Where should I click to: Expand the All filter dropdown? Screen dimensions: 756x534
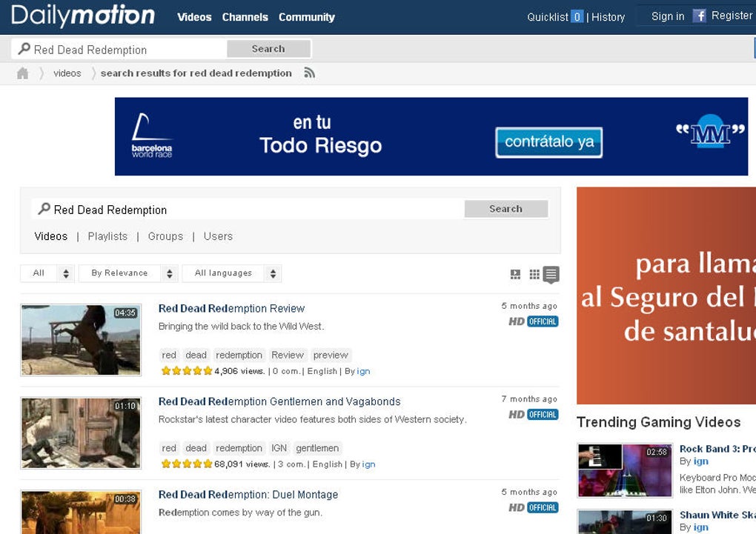47,273
